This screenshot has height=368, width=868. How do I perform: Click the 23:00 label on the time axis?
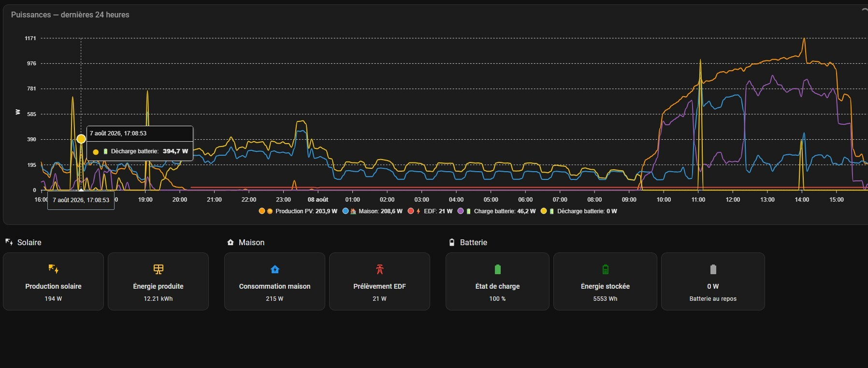(x=284, y=200)
